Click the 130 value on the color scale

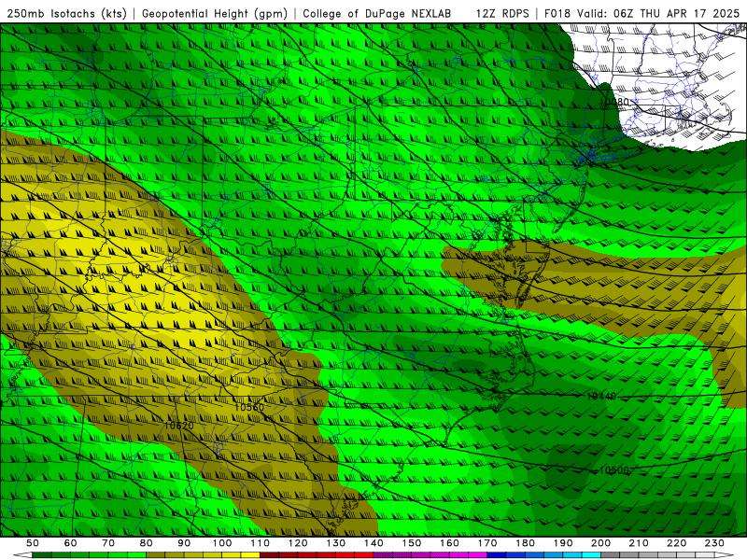click(335, 543)
